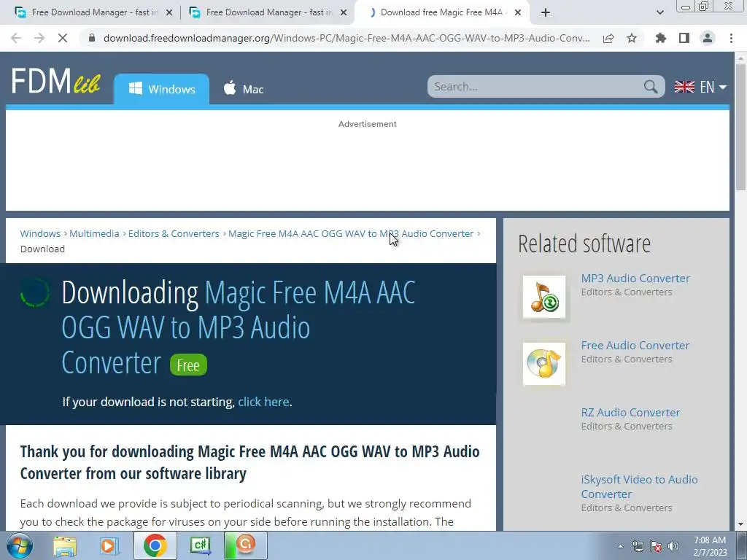Open the Windows Start button
This screenshot has width=747, height=560.
click(20, 545)
